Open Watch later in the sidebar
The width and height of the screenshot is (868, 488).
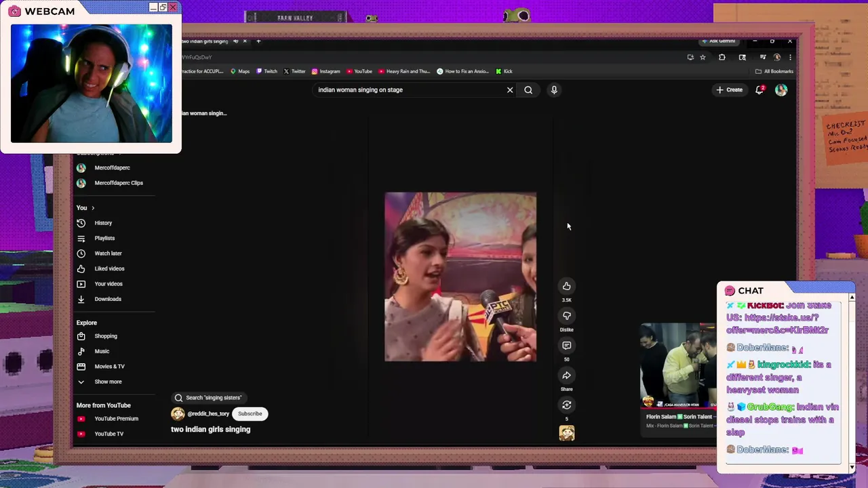point(108,253)
